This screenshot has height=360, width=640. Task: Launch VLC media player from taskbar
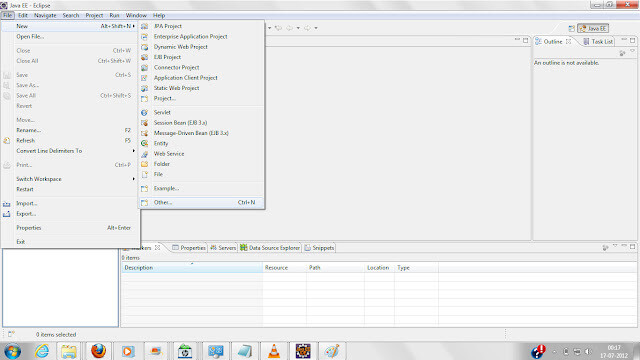point(274,351)
